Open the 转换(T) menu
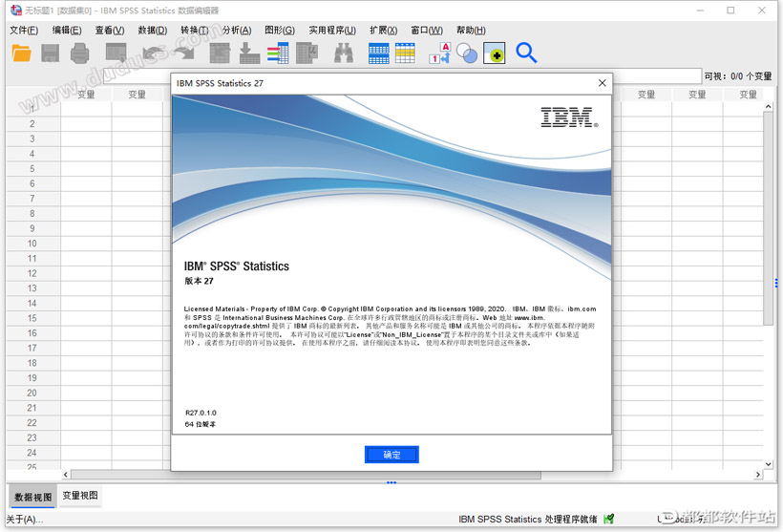The height and width of the screenshot is (532, 783). coord(195,31)
